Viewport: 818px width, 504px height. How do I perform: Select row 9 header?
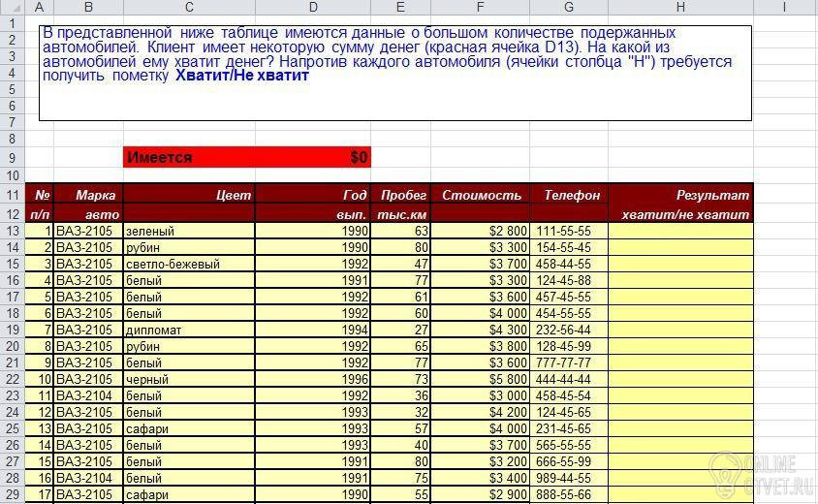click(x=13, y=158)
